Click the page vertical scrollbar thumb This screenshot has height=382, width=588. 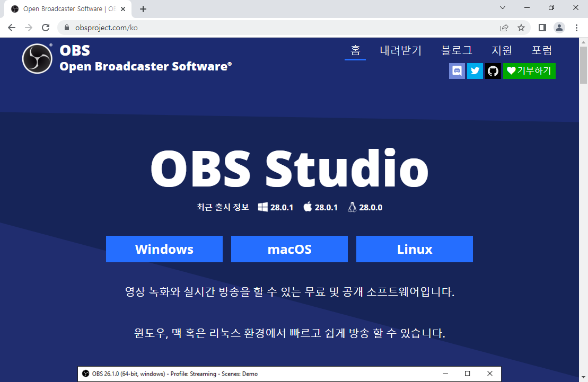click(584, 66)
